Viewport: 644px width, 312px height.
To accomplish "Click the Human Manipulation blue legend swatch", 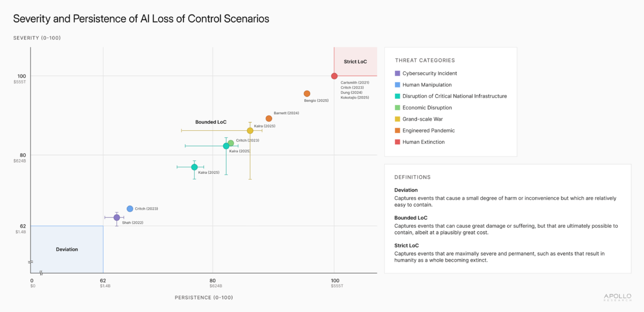I will [x=397, y=85].
